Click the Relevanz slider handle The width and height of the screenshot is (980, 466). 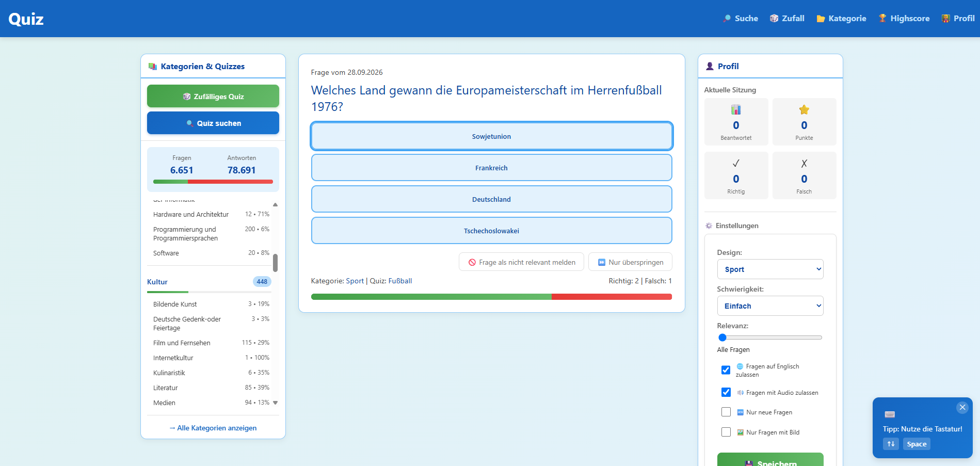pyautogui.click(x=722, y=338)
